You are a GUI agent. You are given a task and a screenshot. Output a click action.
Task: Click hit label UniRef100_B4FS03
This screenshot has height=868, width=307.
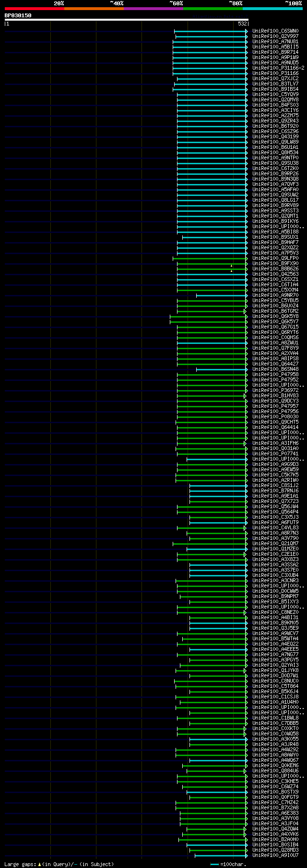pyautogui.click(x=275, y=105)
